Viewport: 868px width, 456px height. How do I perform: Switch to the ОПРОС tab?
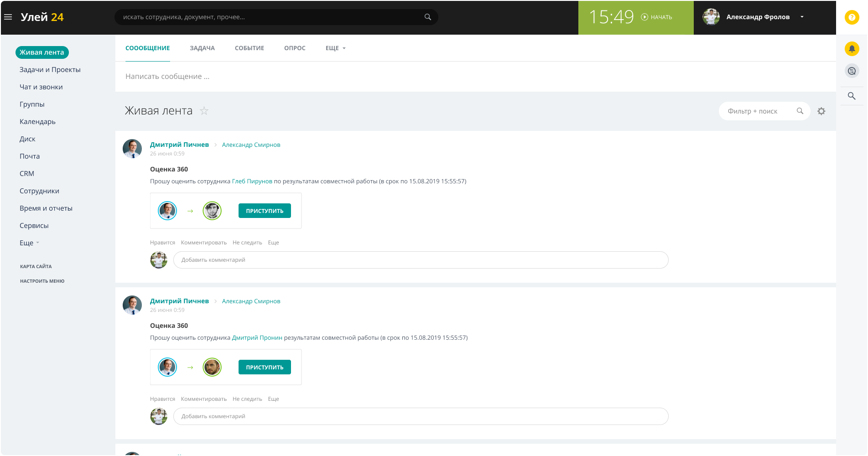[x=295, y=48]
